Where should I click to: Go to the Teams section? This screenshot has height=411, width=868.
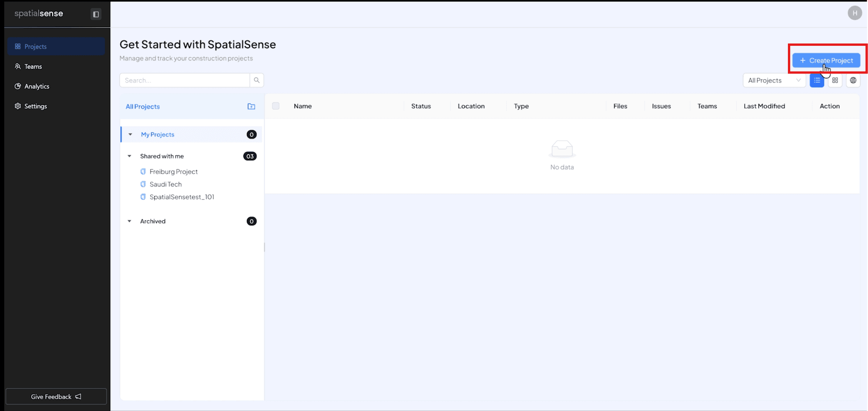pos(56,67)
